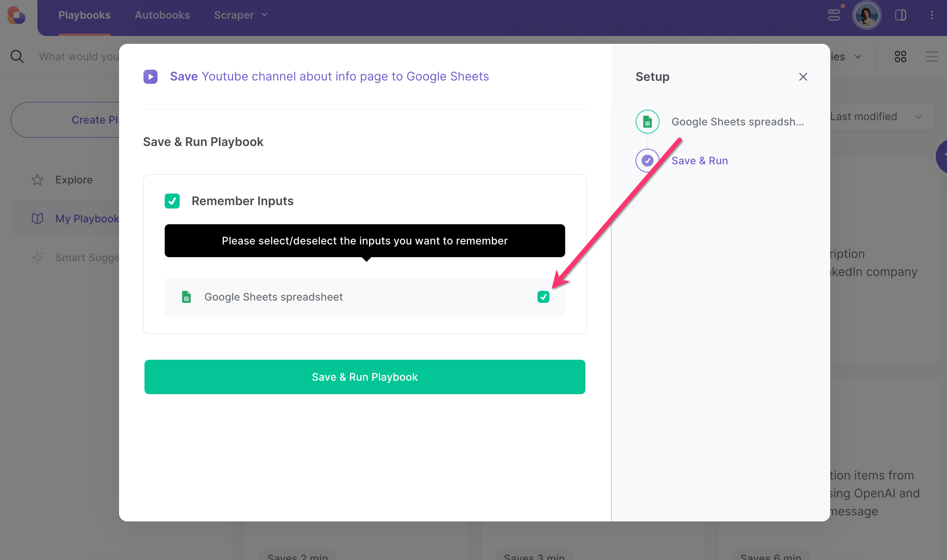Uncheck the Google Sheets spreadsheet input checkbox
This screenshot has height=560, width=947.
(543, 297)
